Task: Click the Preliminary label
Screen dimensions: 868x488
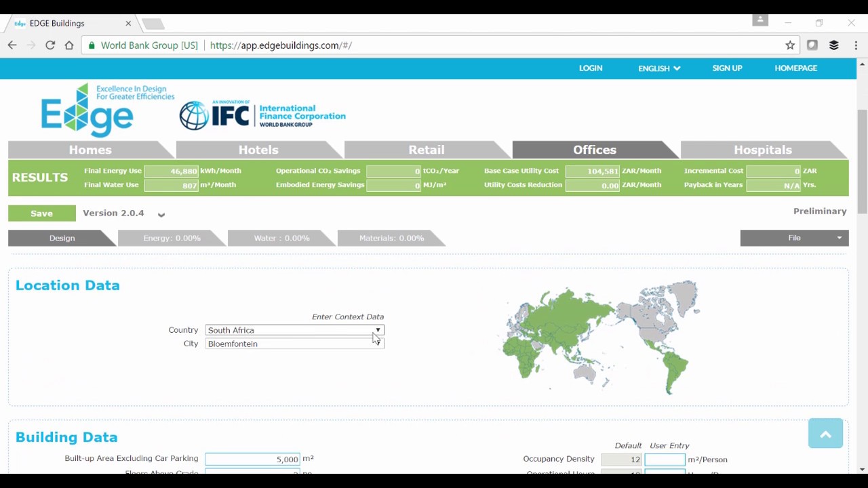Action: point(820,211)
